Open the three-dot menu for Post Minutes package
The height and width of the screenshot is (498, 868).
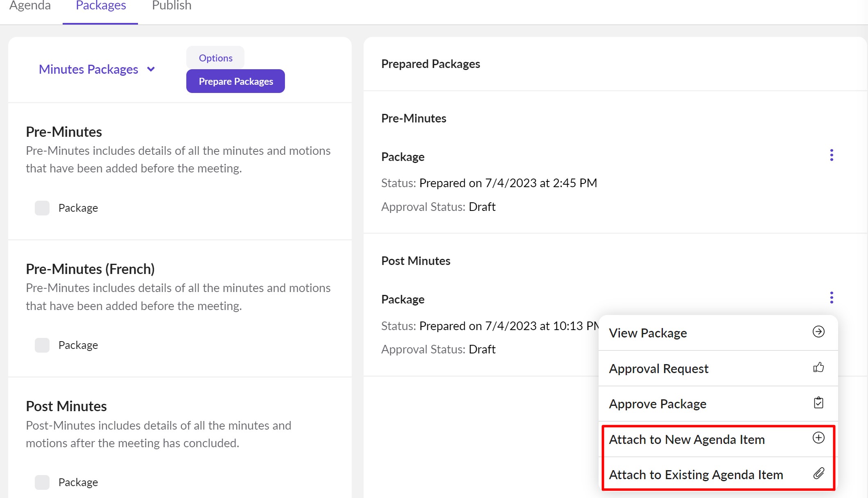pos(831,298)
